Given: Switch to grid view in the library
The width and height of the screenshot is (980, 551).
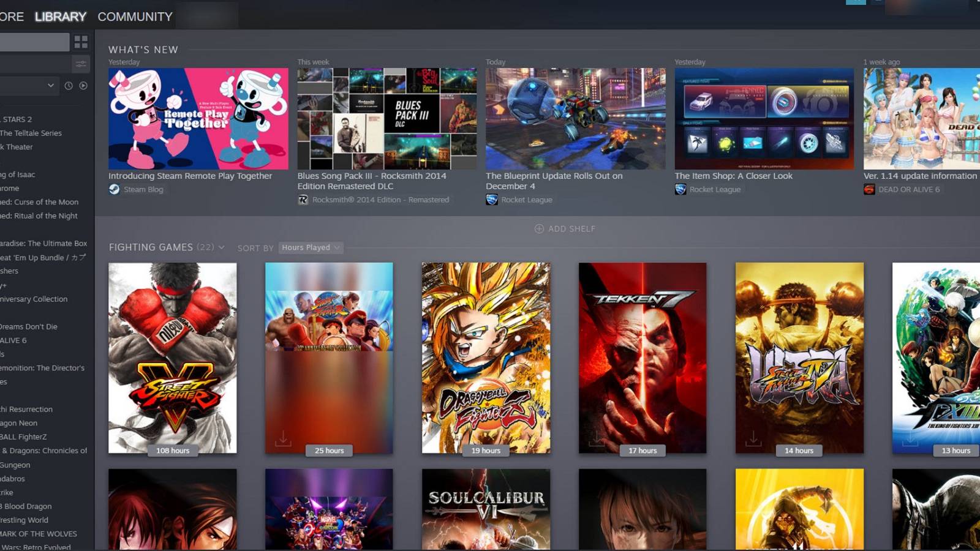Looking at the screenshot, I should click(80, 41).
